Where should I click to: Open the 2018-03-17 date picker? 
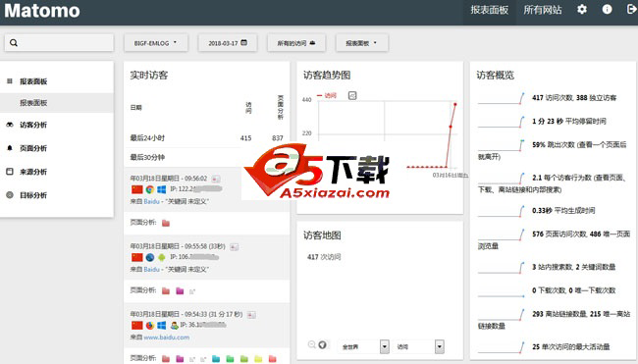tap(228, 43)
